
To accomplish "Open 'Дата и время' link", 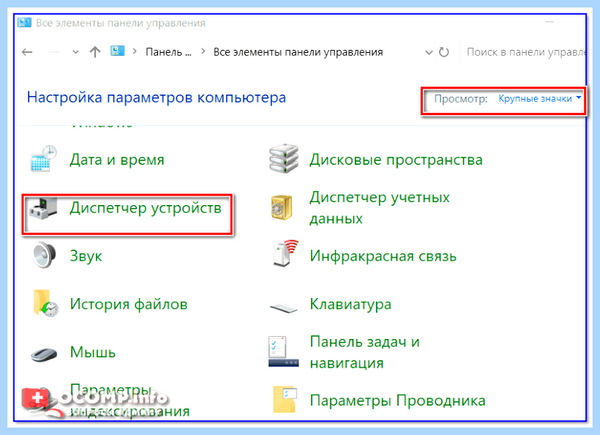I will pos(117,160).
